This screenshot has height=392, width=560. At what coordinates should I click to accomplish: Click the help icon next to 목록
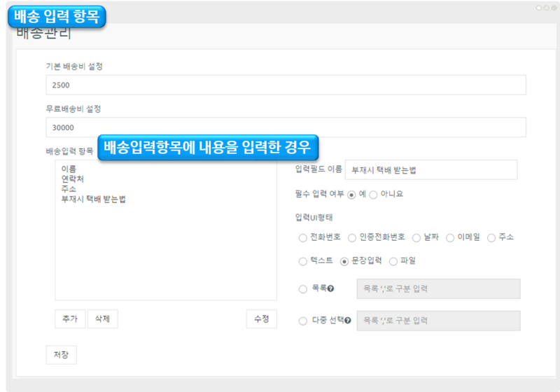330,288
